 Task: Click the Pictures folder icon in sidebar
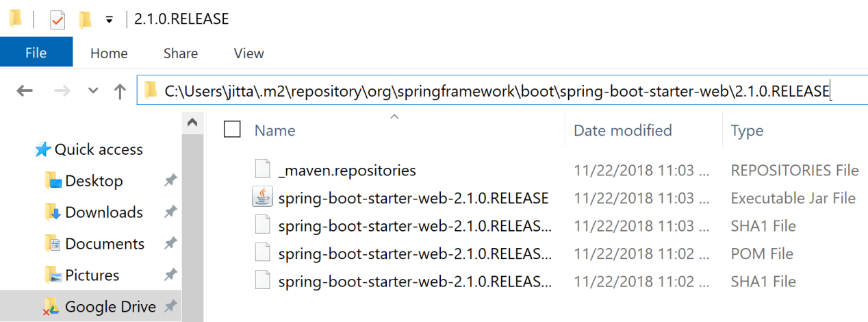(53, 275)
